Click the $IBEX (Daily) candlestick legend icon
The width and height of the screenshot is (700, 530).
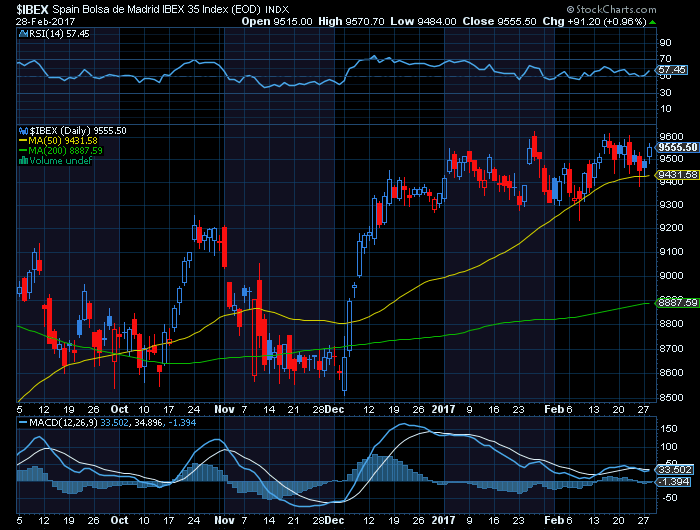23,131
